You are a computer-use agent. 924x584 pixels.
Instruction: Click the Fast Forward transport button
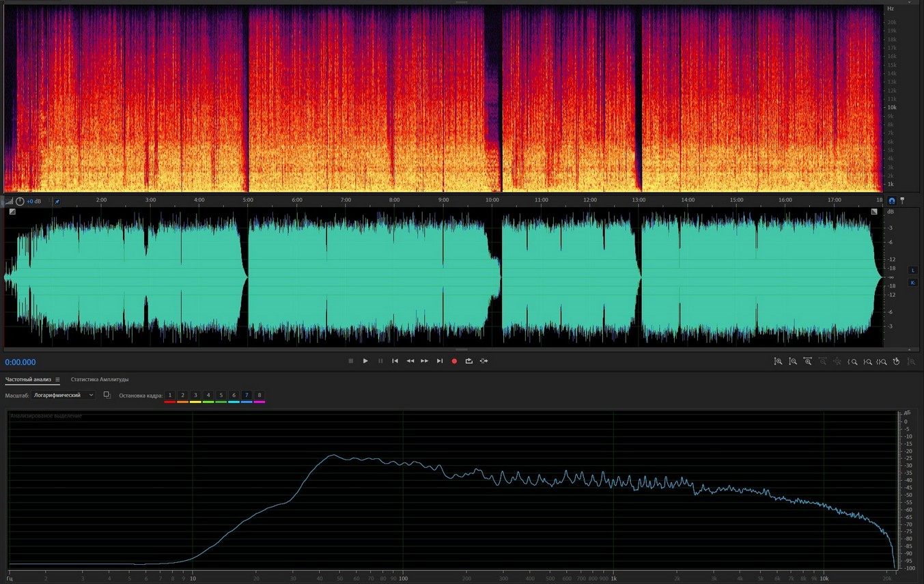425,361
